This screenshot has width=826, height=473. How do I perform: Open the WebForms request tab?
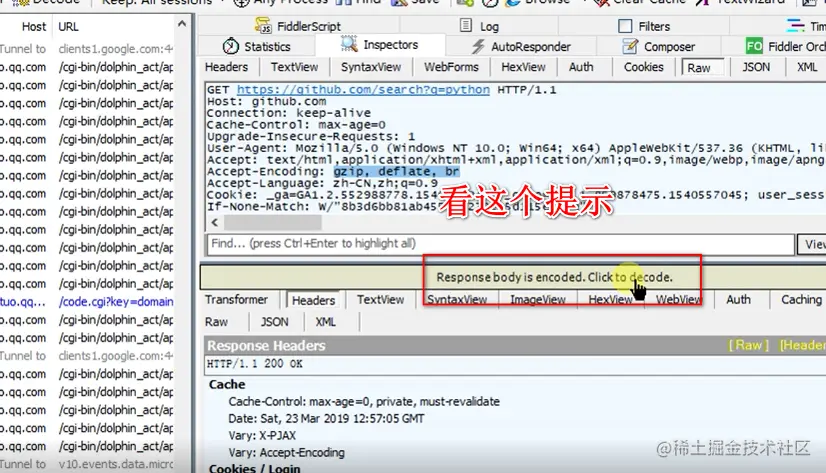451,67
